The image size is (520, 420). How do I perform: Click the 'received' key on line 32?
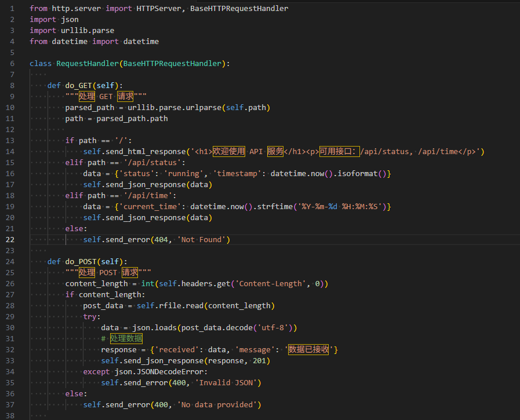point(177,350)
